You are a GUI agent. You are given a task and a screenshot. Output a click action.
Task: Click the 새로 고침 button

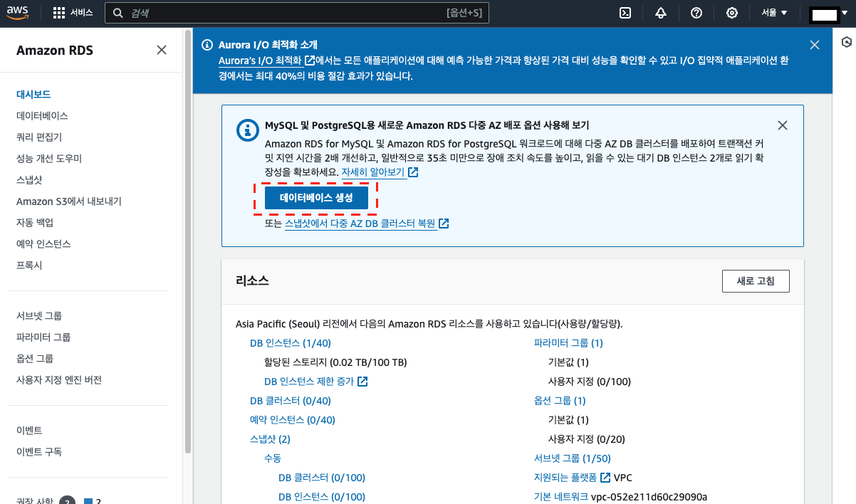coord(756,280)
